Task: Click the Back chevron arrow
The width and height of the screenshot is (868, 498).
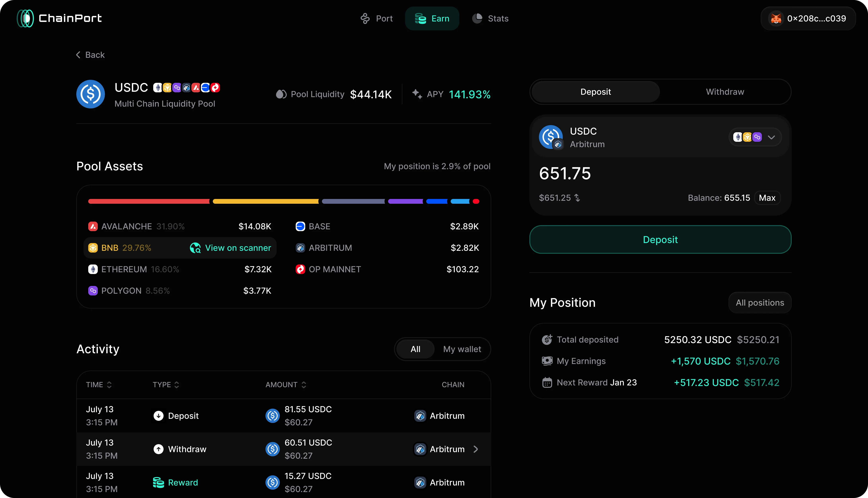Action: (78, 55)
